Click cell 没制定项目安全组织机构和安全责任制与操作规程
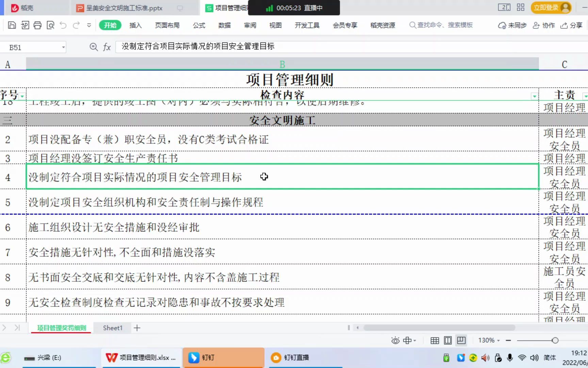Screen dimensions: 588x368 [282, 202]
